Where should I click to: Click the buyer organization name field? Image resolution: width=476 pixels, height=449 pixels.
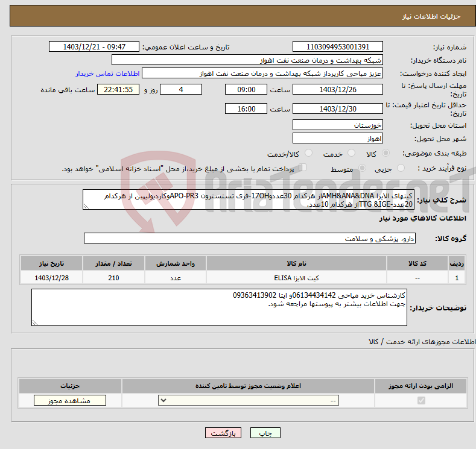247,60
